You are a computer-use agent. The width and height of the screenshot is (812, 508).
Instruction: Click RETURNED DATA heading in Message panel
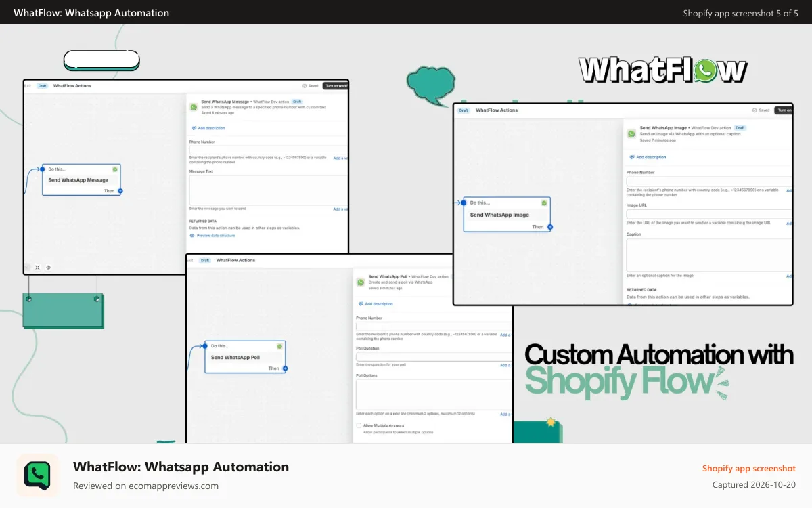[203, 221]
